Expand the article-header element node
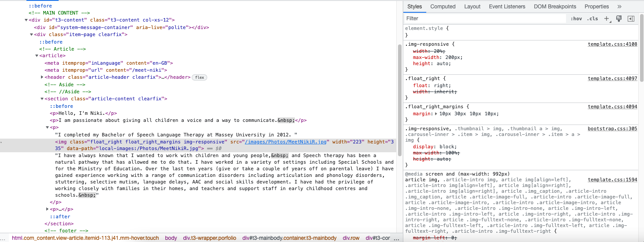644x242 pixels. pos(42,77)
